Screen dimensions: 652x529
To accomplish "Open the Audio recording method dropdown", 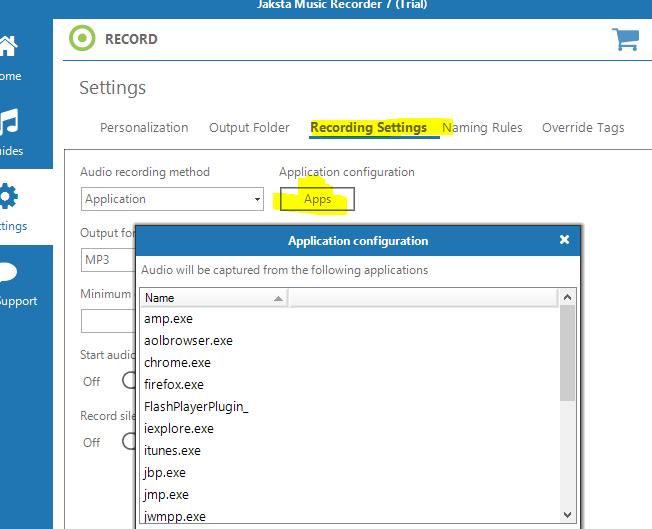I will coord(172,199).
